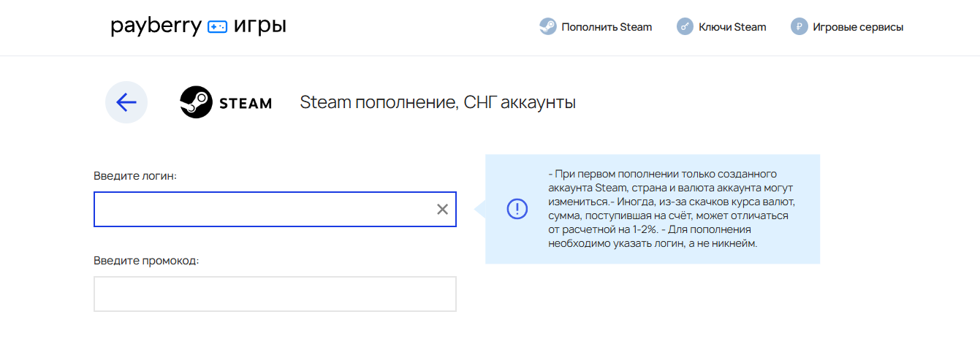Open the Игровые сервисы menu item
This screenshot has height=355, width=980.
click(x=858, y=27)
